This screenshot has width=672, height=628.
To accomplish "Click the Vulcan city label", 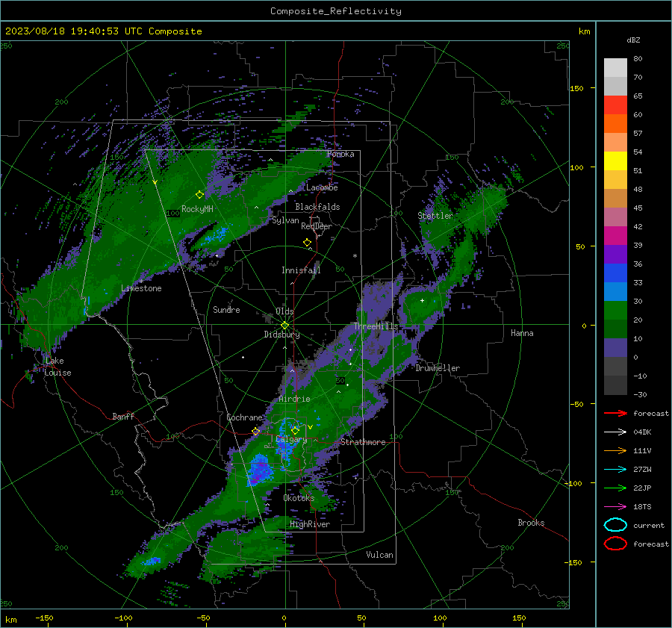I will coord(380,555).
